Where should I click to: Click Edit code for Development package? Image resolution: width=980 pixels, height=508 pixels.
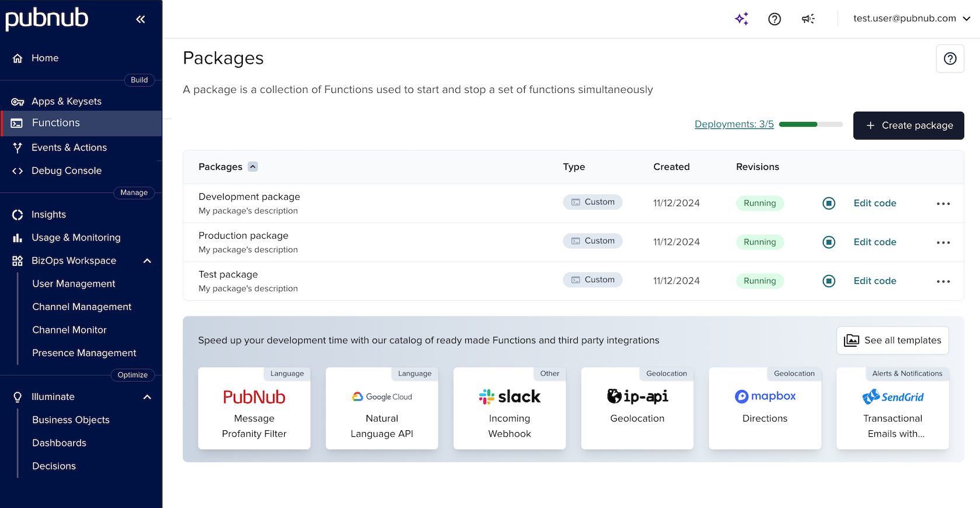point(874,203)
